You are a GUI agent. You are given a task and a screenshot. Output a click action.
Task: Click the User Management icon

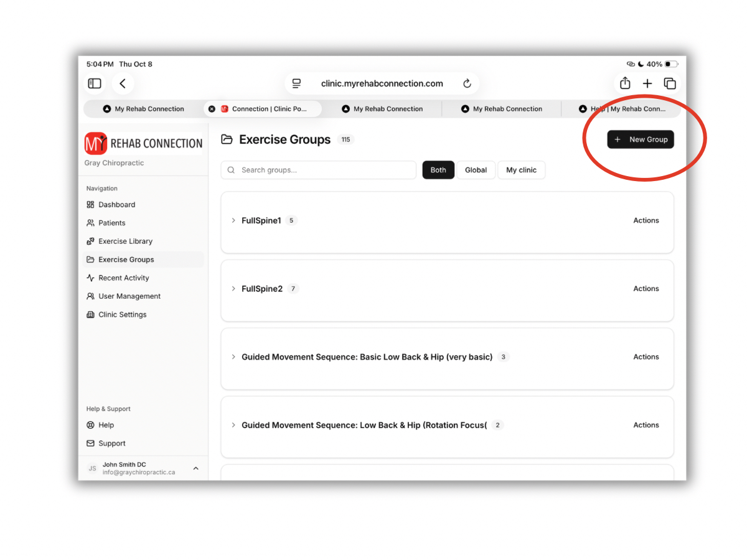pos(90,296)
